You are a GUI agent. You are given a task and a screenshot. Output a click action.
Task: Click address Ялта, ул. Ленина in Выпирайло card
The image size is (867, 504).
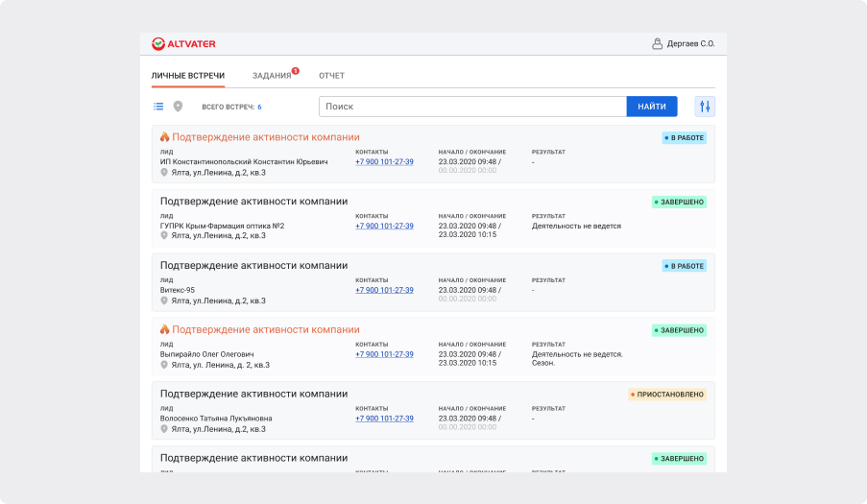221,365
